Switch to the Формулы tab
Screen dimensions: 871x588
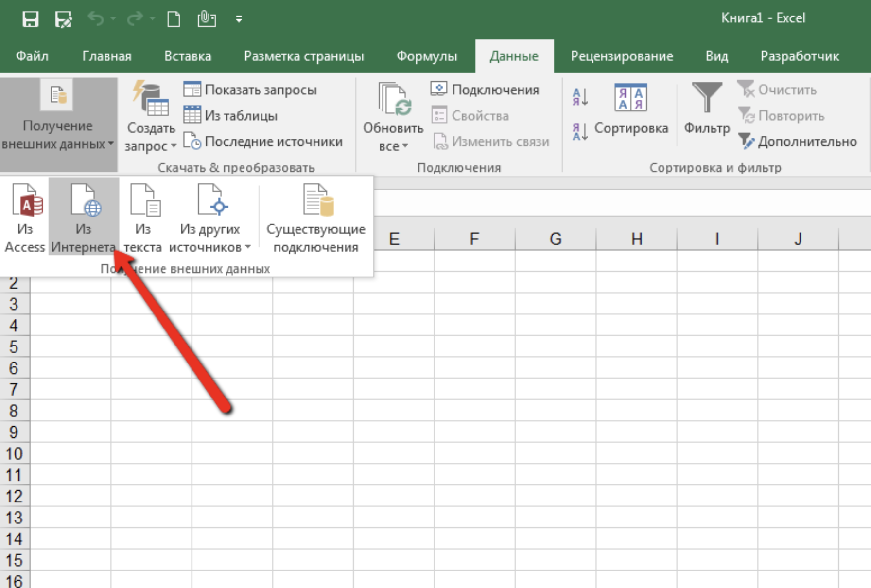coord(427,56)
